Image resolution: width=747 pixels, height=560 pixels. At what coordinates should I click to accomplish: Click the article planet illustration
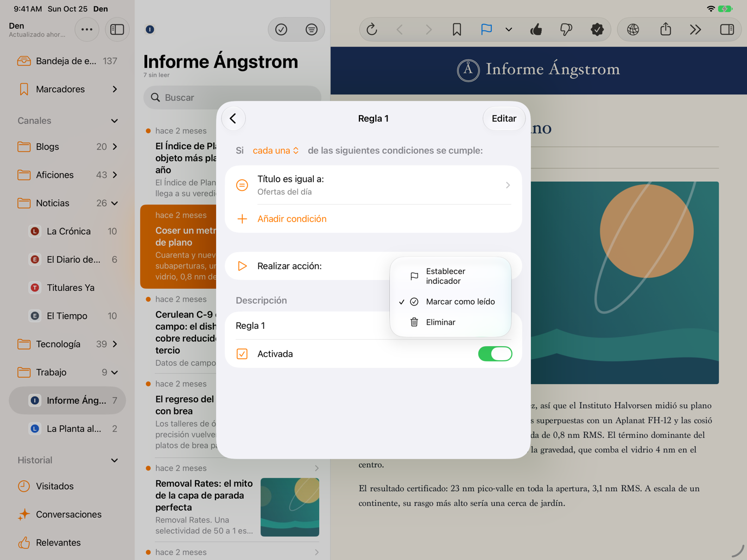pyautogui.click(x=624, y=283)
